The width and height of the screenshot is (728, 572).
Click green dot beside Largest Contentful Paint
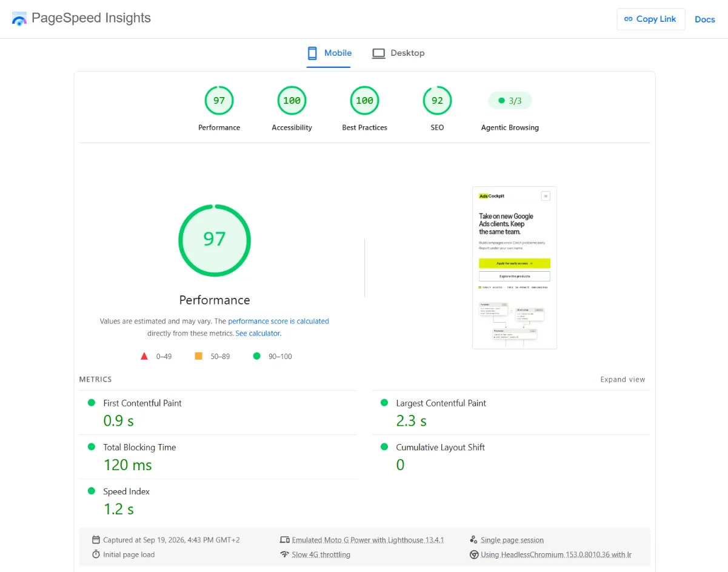tap(384, 402)
